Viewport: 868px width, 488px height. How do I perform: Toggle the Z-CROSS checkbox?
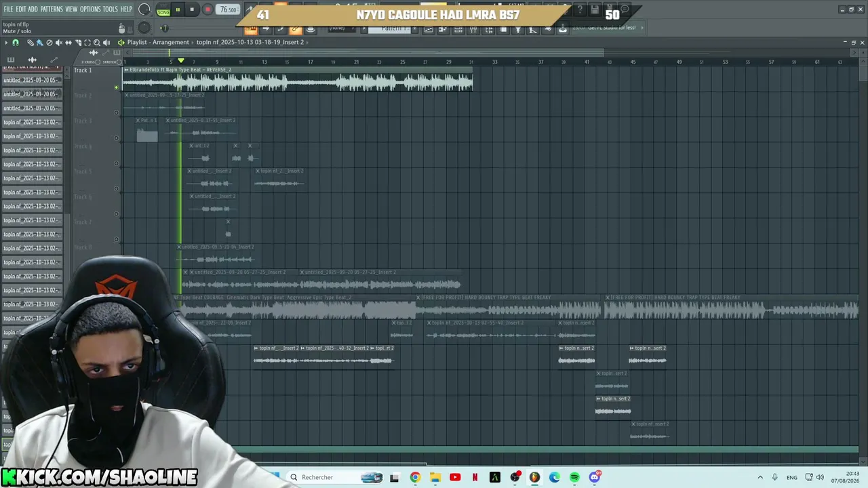[x=98, y=62]
